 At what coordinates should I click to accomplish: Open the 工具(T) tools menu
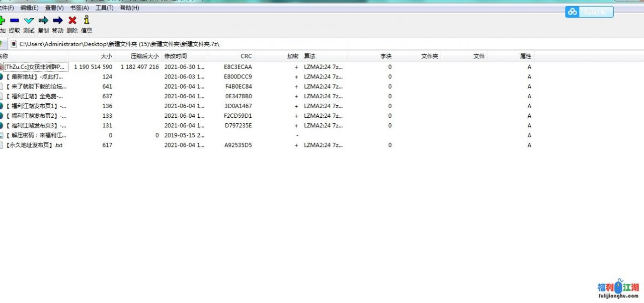105,8
